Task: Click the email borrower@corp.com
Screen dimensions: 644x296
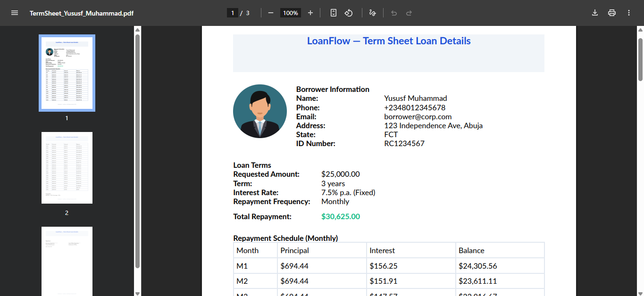Action: (x=418, y=116)
